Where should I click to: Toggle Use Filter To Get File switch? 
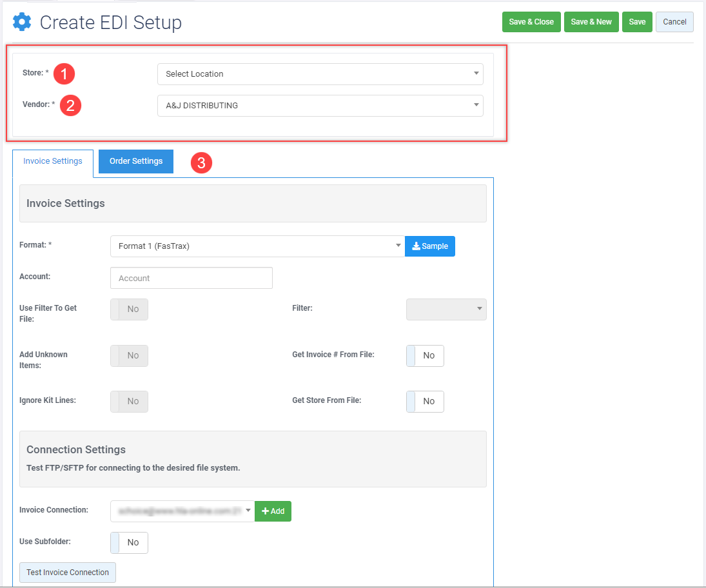pyautogui.click(x=129, y=309)
